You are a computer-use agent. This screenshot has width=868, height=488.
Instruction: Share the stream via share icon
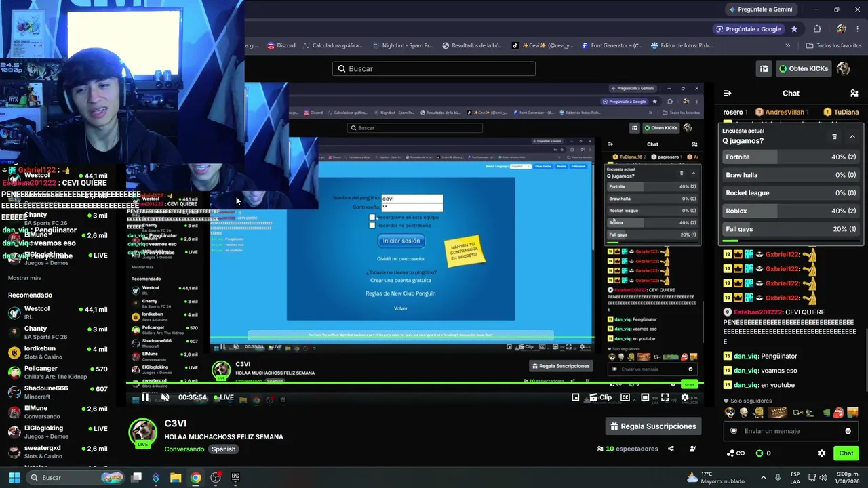671,449
